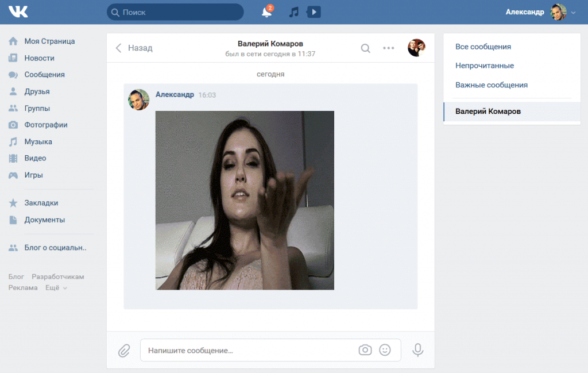
Task: Open Непрочитанные messages tab
Action: pos(484,66)
